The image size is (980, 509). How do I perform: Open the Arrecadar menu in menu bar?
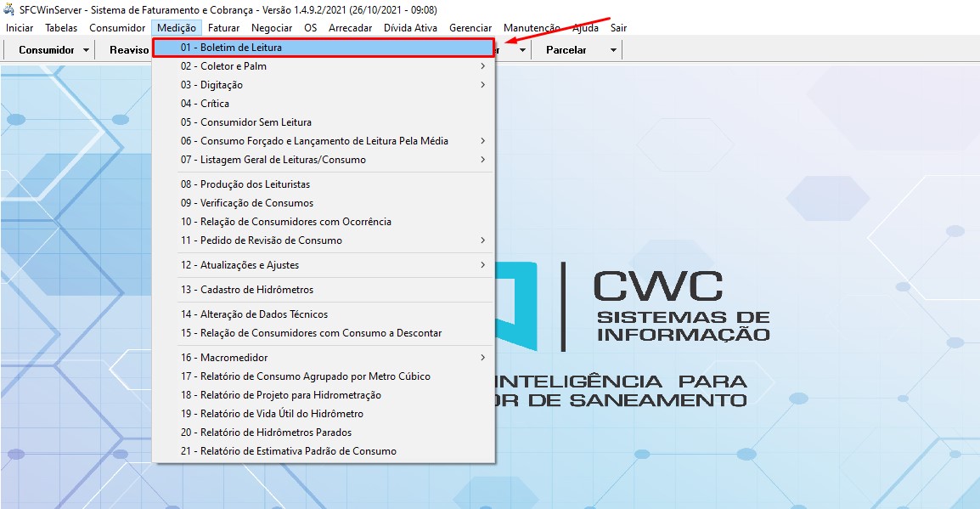(x=350, y=28)
